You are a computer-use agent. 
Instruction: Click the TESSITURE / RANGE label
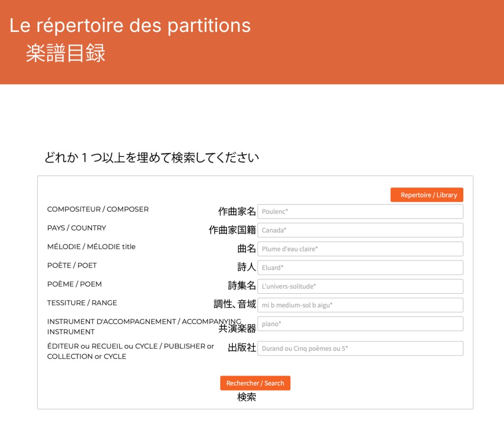82,303
